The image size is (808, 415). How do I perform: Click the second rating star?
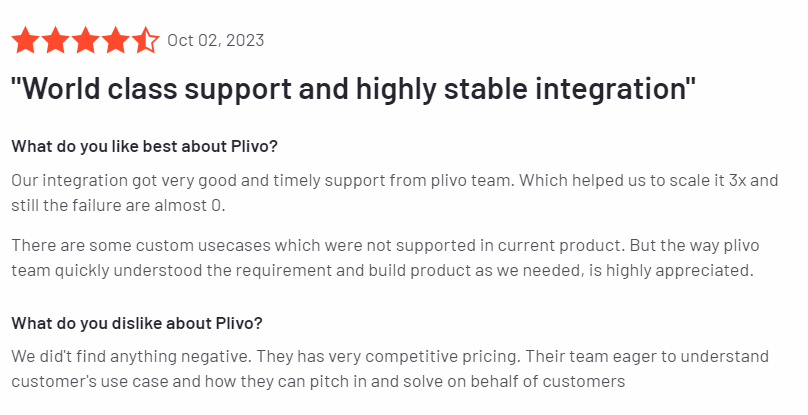tap(56, 41)
